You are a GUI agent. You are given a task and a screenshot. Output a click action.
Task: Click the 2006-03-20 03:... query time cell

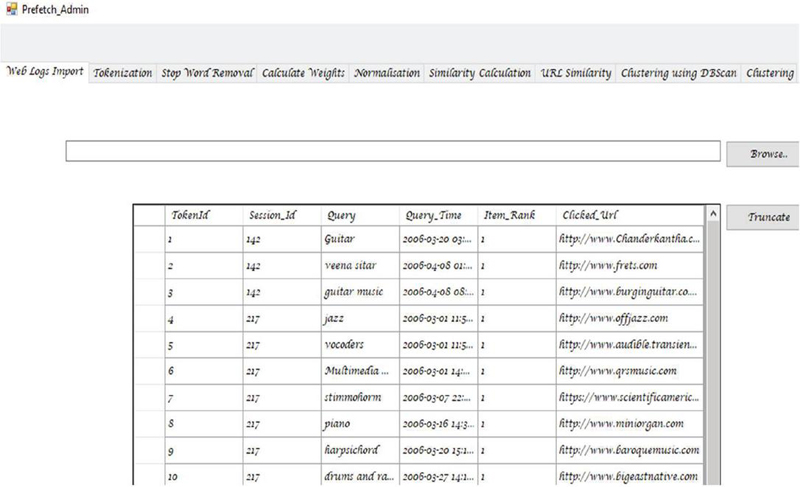pos(439,239)
